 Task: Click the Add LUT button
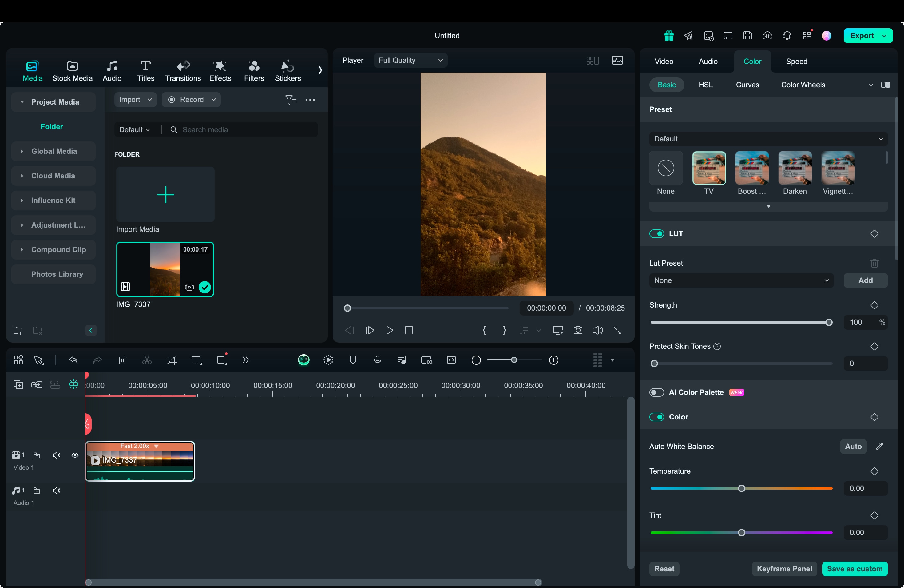(865, 280)
